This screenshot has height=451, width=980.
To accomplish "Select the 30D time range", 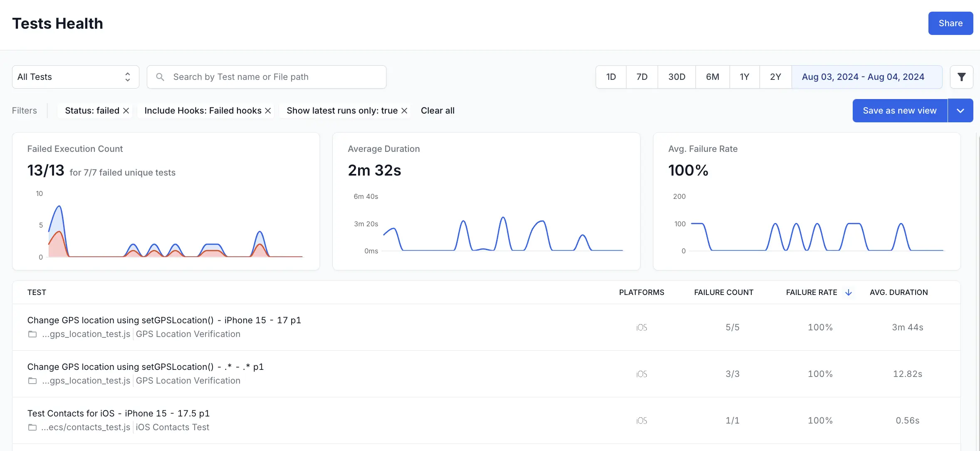I will pos(676,77).
